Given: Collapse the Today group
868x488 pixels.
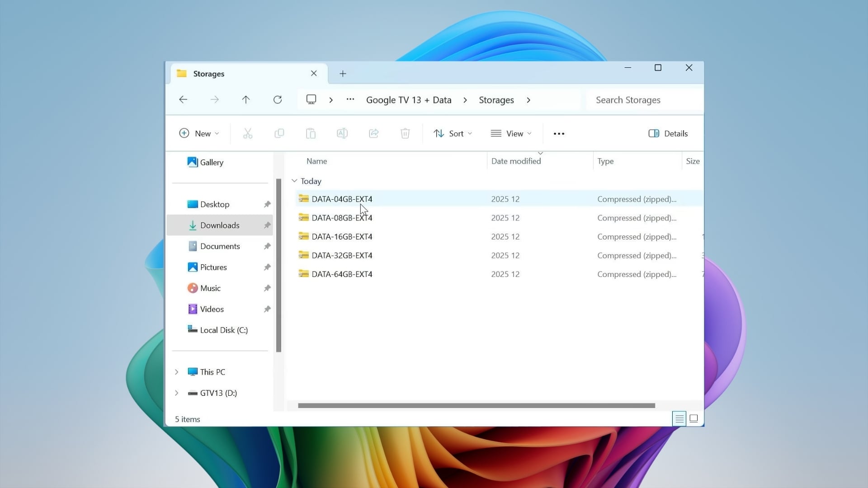Looking at the screenshot, I should [x=294, y=181].
